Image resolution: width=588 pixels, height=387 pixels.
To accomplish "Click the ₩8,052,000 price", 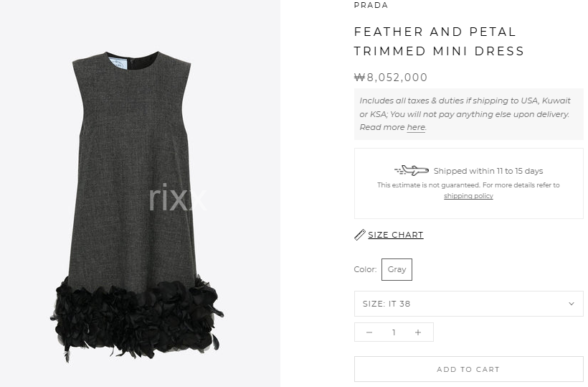I will (390, 78).
